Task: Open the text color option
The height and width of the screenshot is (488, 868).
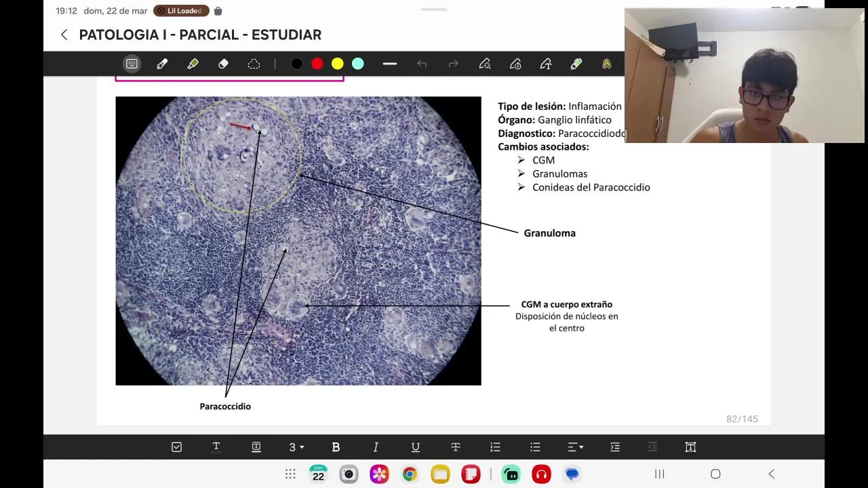Action: [x=216, y=447]
